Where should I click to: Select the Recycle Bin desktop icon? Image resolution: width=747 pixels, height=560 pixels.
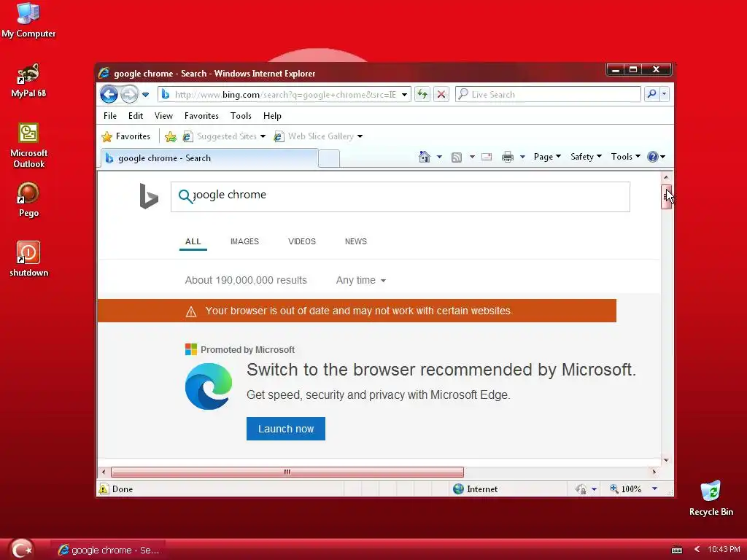[711, 499]
